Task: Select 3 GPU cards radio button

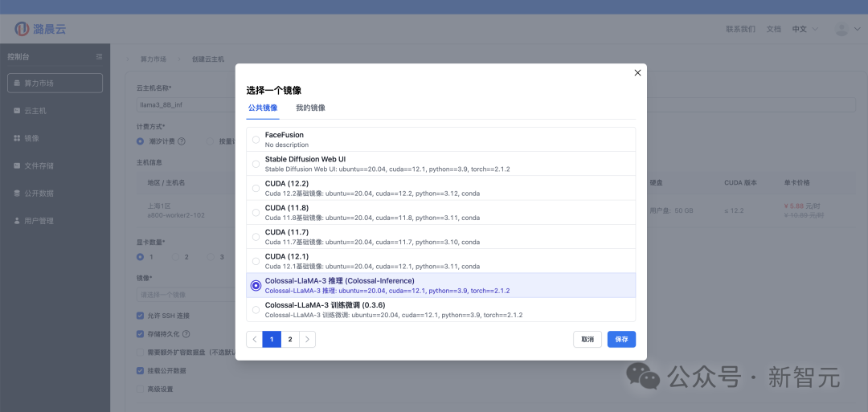Action: [211, 257]
